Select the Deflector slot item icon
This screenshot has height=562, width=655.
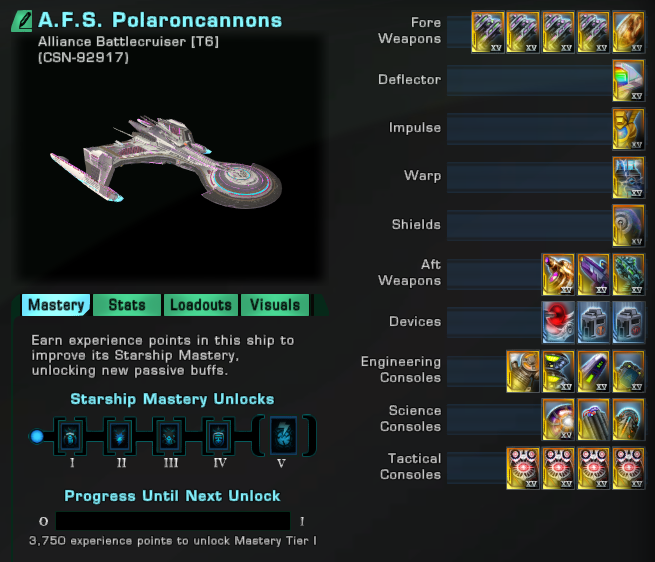(x=628, y=80)
